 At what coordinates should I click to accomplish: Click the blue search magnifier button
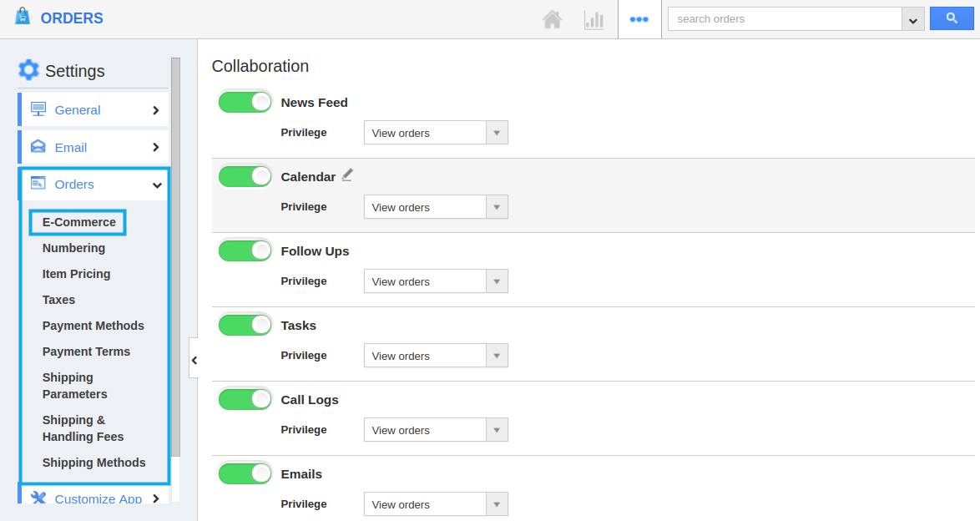952,18
